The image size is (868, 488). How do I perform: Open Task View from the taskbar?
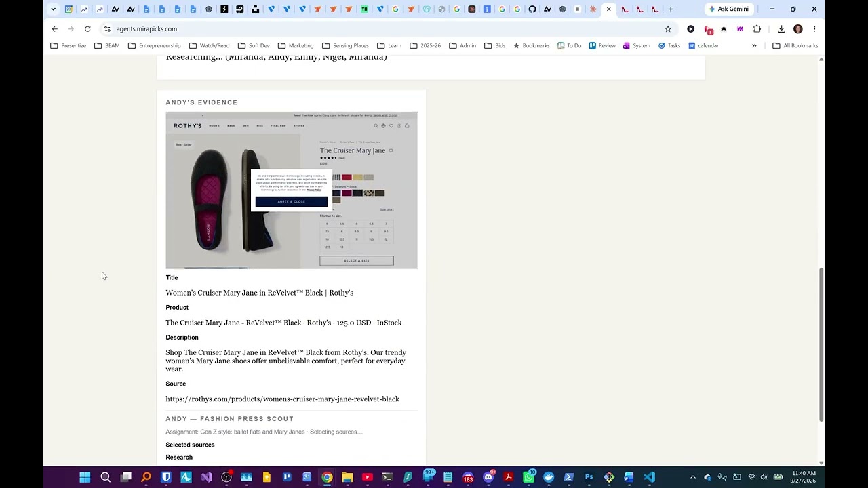(x=125, y=477)
